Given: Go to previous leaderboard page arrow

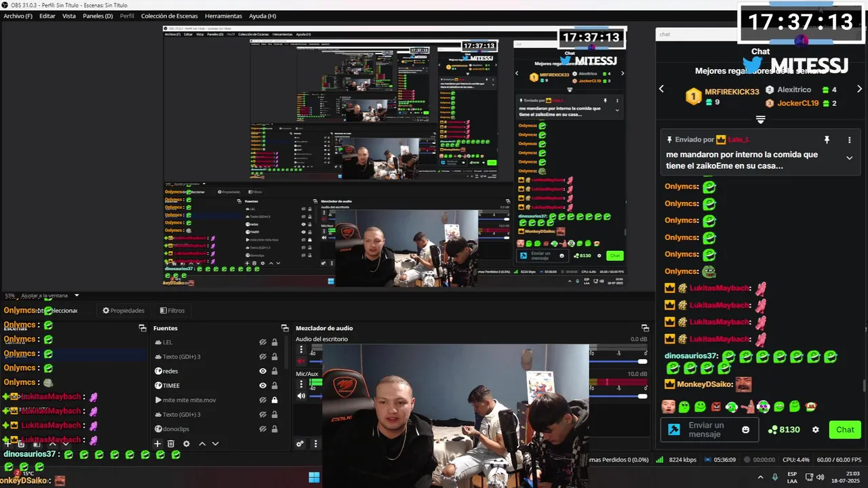Looking at the screenshot, I should [x=662, y=89].
